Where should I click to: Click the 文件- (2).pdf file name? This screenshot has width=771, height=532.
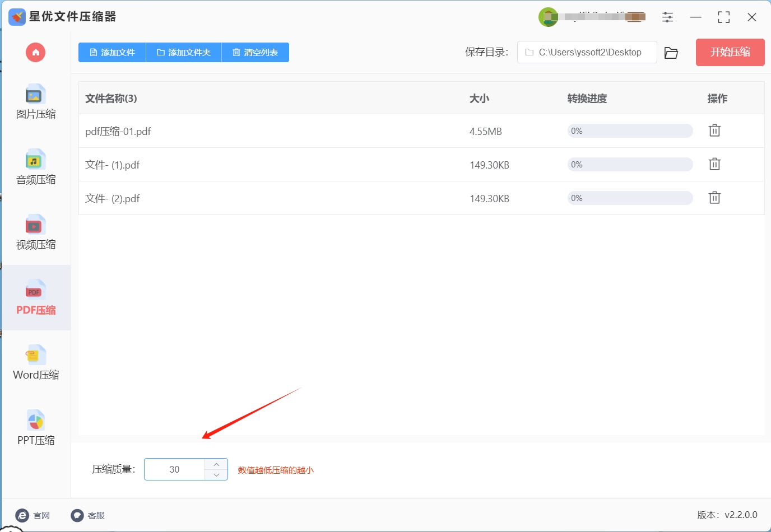pos(113,199)
